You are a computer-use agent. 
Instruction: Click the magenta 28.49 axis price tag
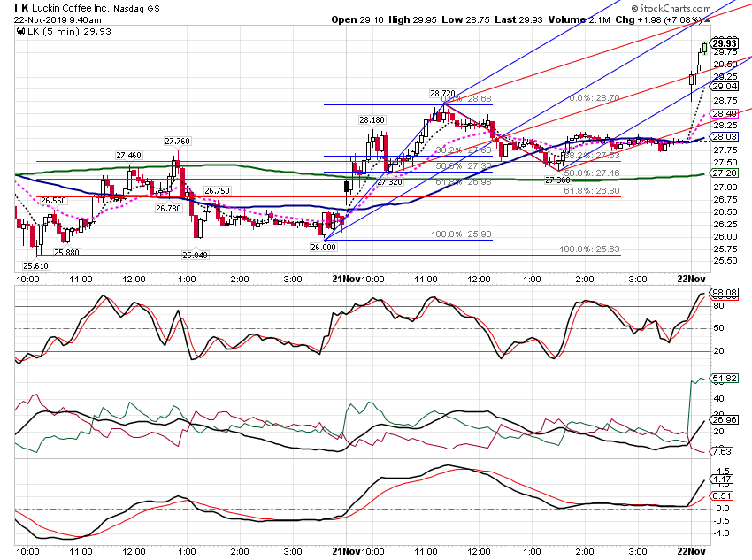pyautogui.click(x=725, y=113)
